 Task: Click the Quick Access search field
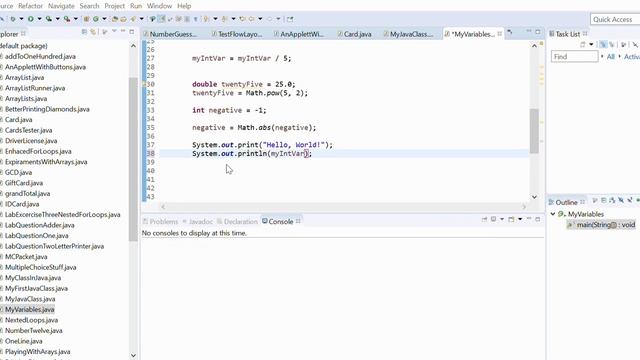click(615, 19)
